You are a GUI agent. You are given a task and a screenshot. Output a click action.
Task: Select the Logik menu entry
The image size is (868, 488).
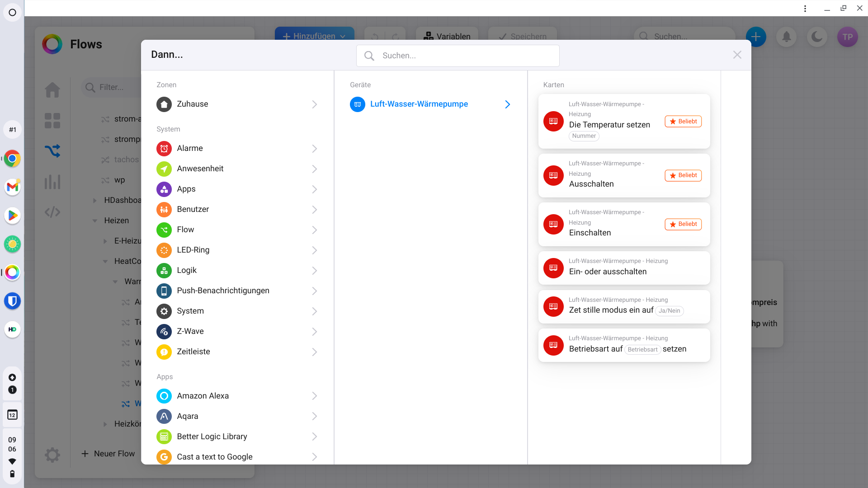[187, 270]
